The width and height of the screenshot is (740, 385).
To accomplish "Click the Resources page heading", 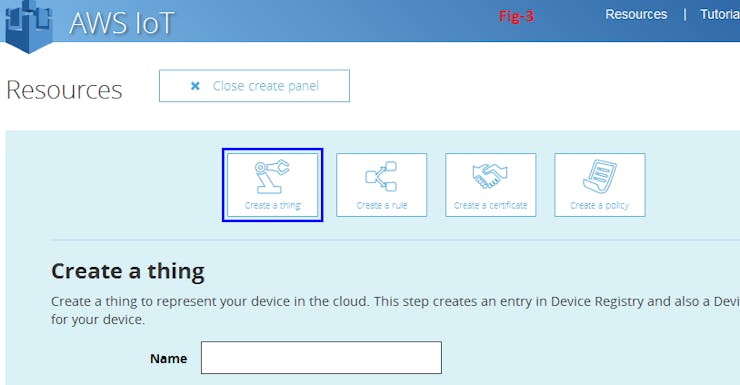I will click(x=64, y=90).
